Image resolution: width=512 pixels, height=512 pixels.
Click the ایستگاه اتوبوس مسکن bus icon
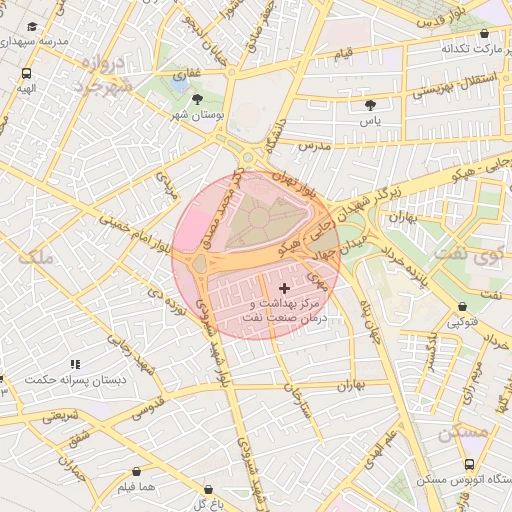click(x=470, y=464)
